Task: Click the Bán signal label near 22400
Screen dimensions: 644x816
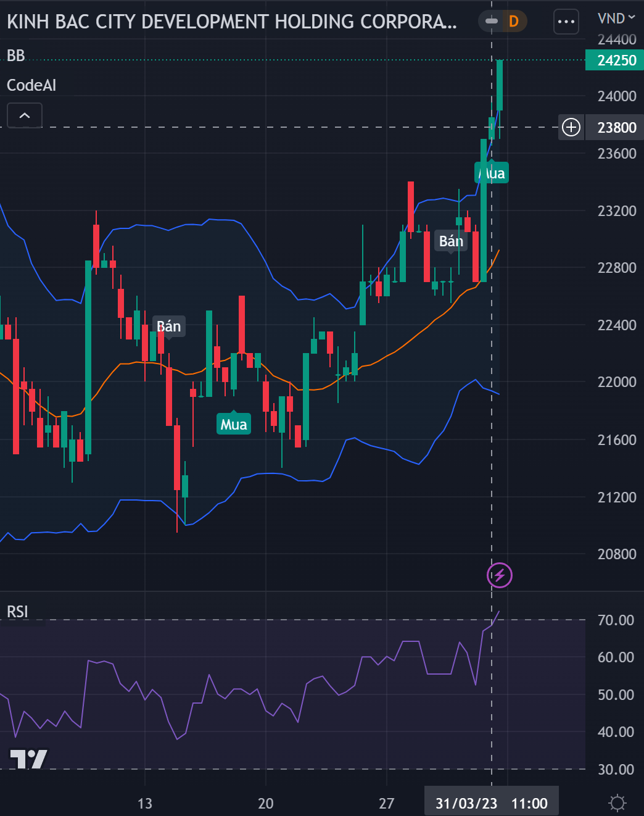Action: pyautogui.click(x=168, y=326)
